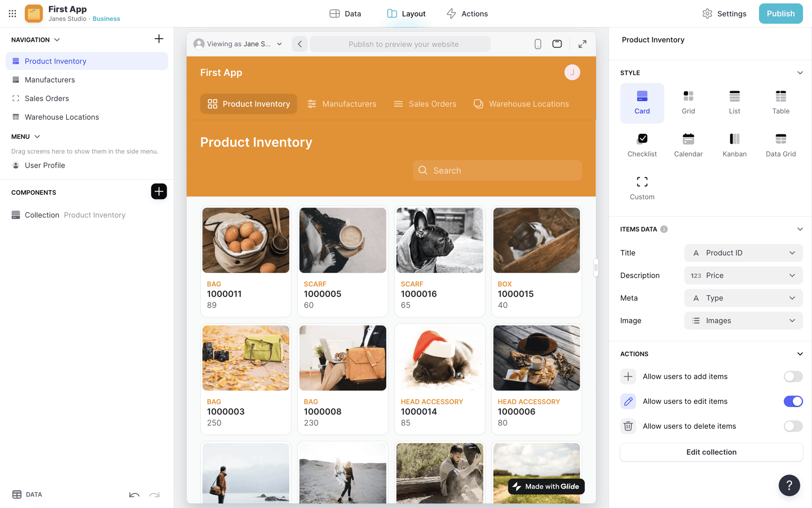This screenshot has width=812, height=508.
Task: Add a new component with black plus button
Action: (x=159, y=191)
